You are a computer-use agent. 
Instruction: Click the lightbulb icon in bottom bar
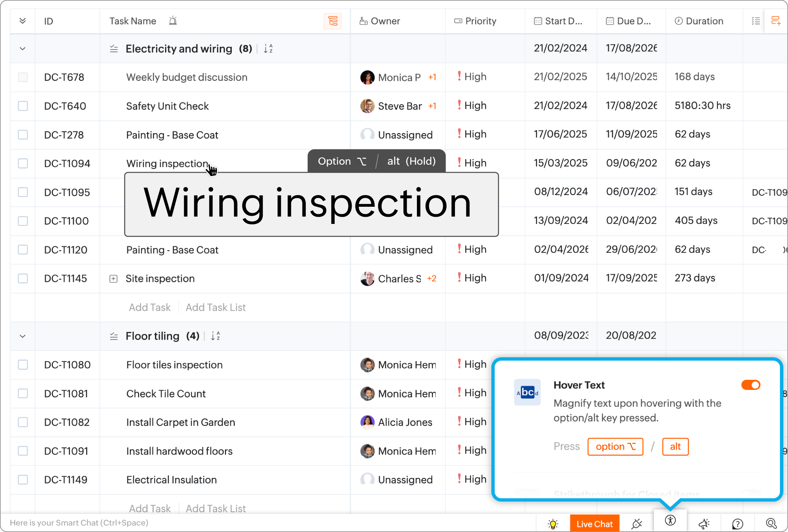tap(553, 524)
